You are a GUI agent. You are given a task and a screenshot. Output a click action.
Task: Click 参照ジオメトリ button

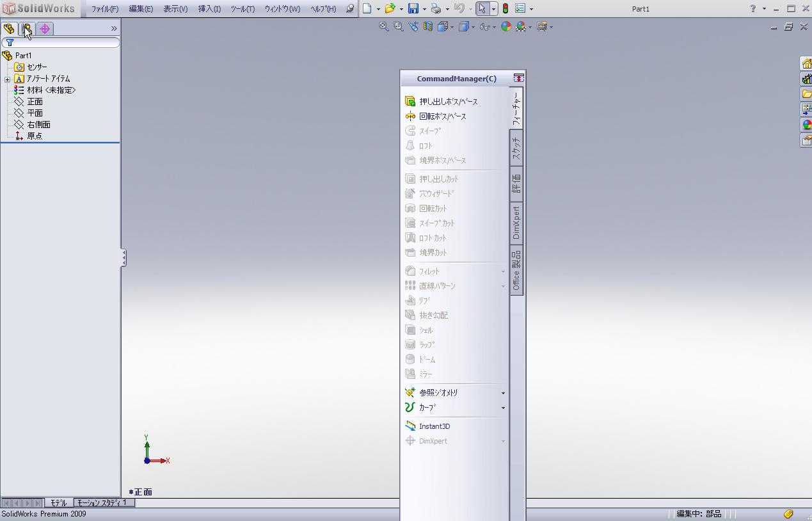coord(432,393)
